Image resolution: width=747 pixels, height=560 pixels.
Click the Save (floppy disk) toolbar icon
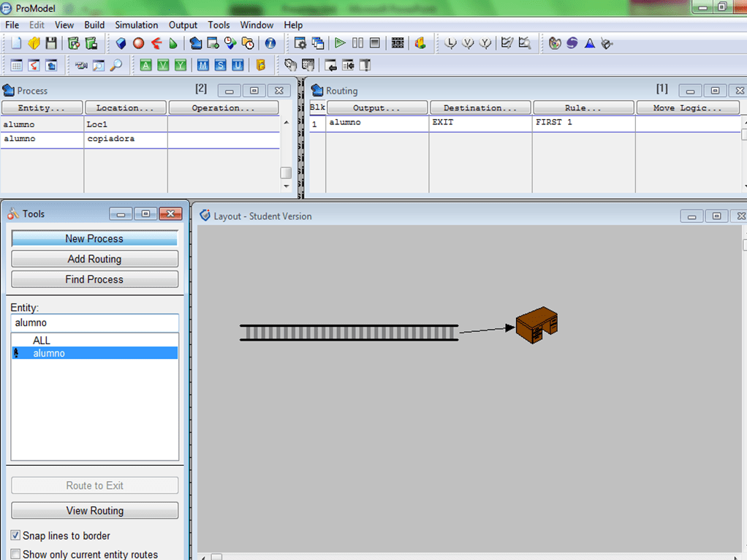point(51,44)
